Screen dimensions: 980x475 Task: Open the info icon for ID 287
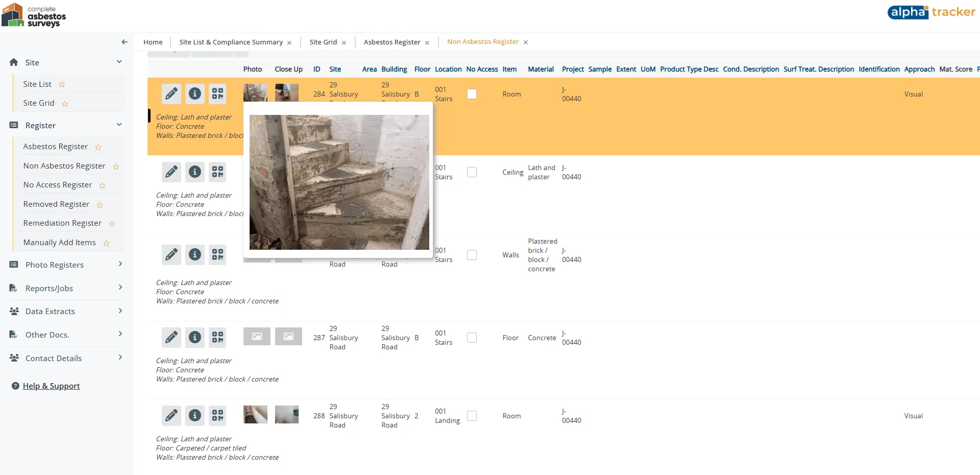coord(195,338)
